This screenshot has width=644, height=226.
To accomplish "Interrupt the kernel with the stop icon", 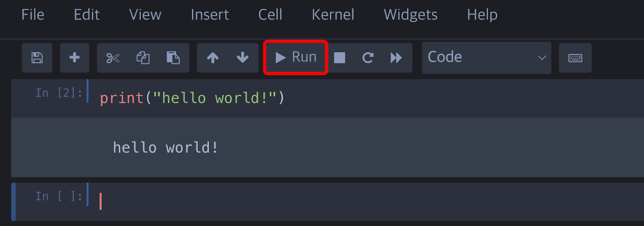I will pyautogui.click(x=340, y=58).
